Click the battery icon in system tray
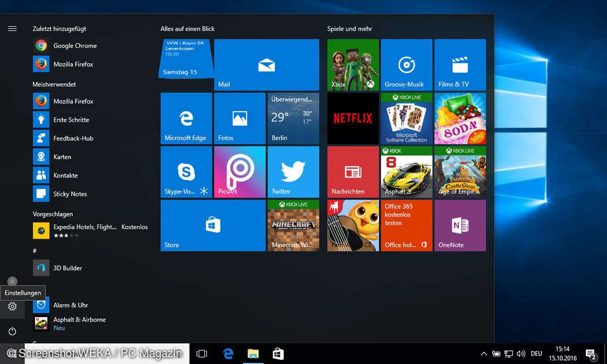The width and height of the screenshot is (607, 364). (x=496, y=354)
